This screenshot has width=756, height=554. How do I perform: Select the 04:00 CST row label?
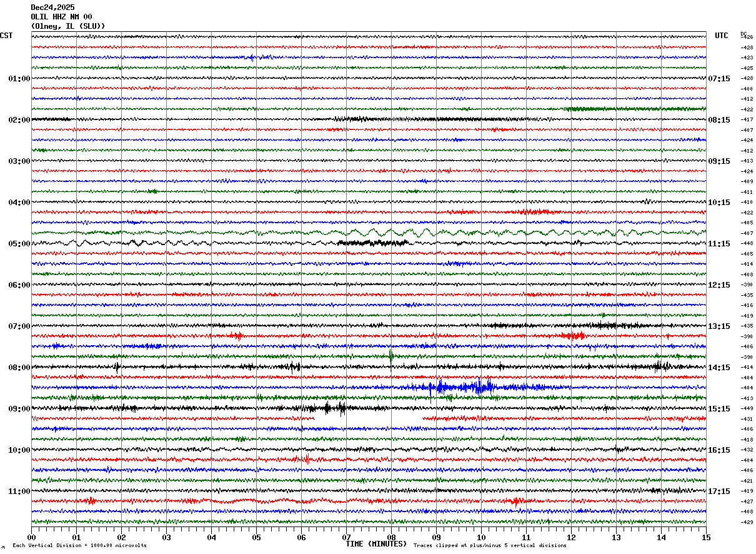coord(19,203)
